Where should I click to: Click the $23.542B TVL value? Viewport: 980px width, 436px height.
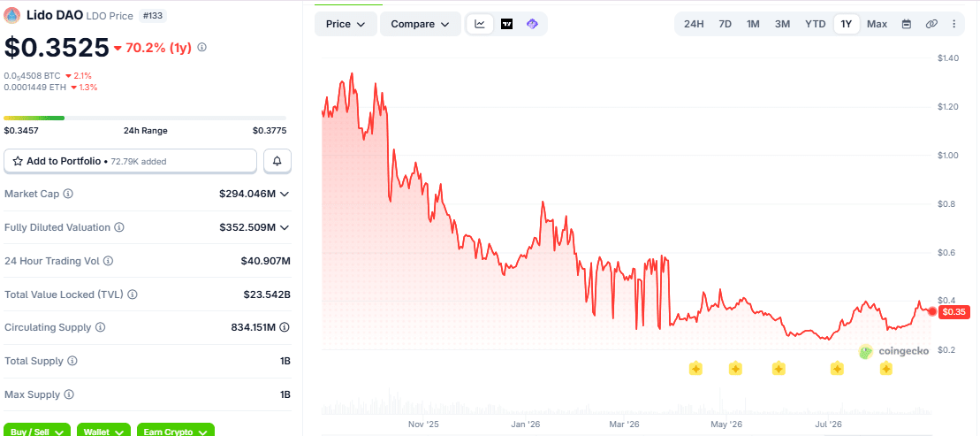coord(267,294)
